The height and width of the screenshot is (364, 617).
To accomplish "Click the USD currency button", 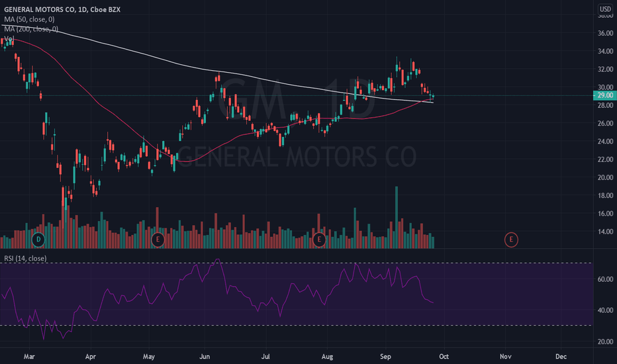I will [605, 9].
